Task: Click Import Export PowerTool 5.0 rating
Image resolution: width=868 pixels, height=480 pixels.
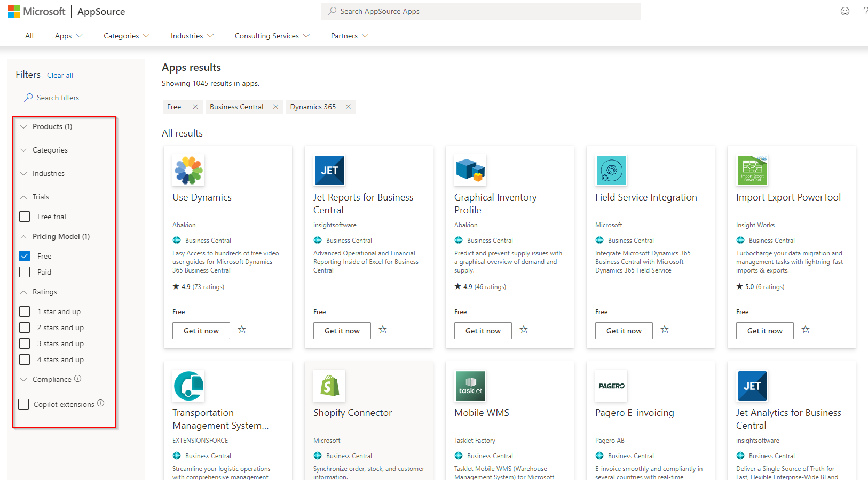Action: 760,287
